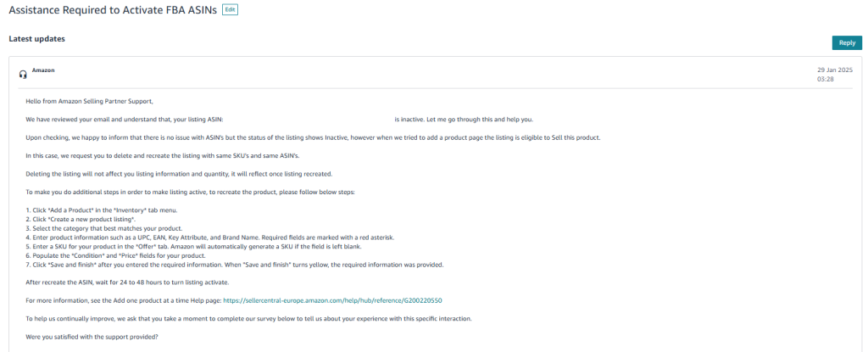Click the "Were you satisfied with the support provided?" line
Viewport: 868px width, 352px height.
[x=92, y=337]
